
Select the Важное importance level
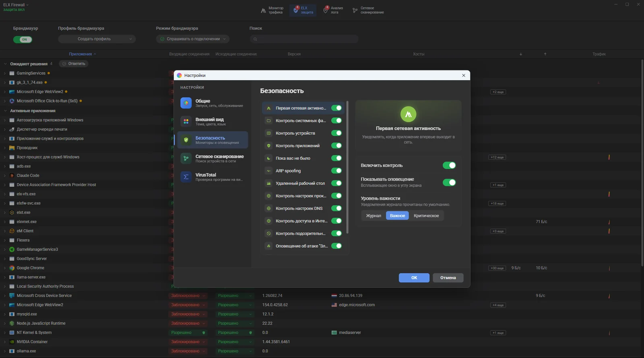397,216
